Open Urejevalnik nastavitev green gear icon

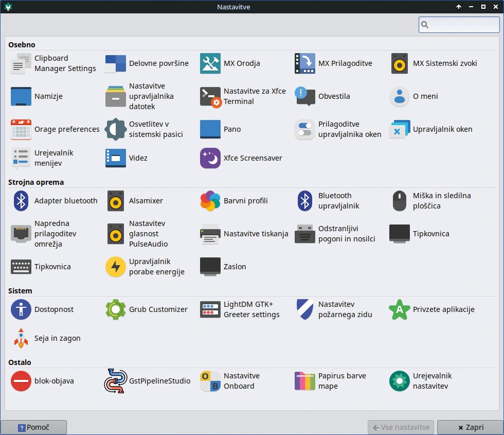coord(400,381)
